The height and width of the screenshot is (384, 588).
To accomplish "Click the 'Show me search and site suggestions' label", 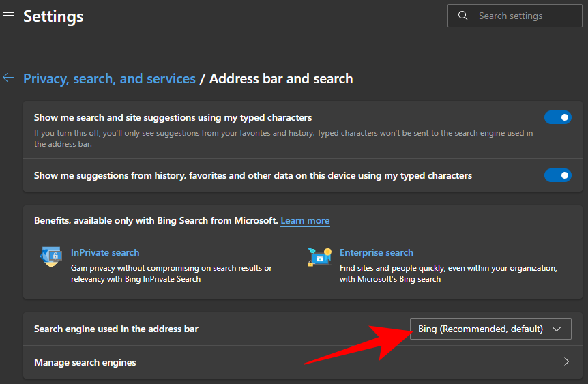I will pos(173,117).
